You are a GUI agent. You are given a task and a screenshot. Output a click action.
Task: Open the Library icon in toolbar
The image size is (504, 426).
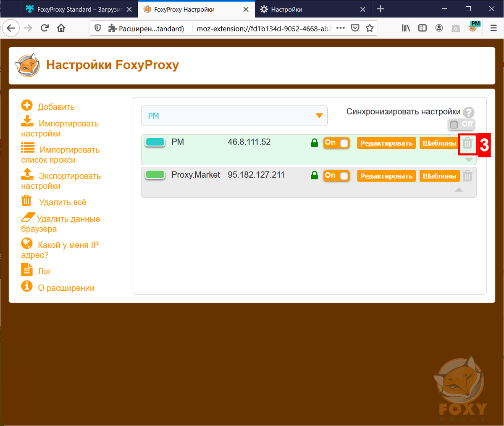[x=406, y=28]
